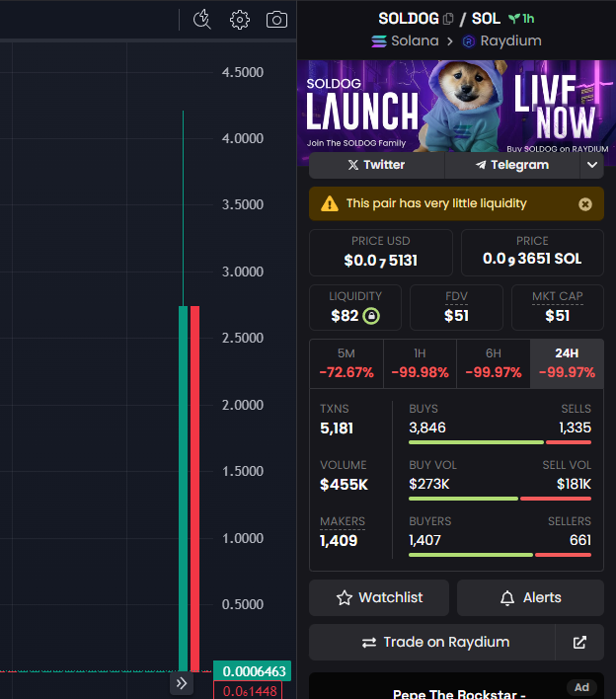The width and height of the screenshot is (616, 699).
Task: Click the Solana chain logo
Action: point(379,41)
